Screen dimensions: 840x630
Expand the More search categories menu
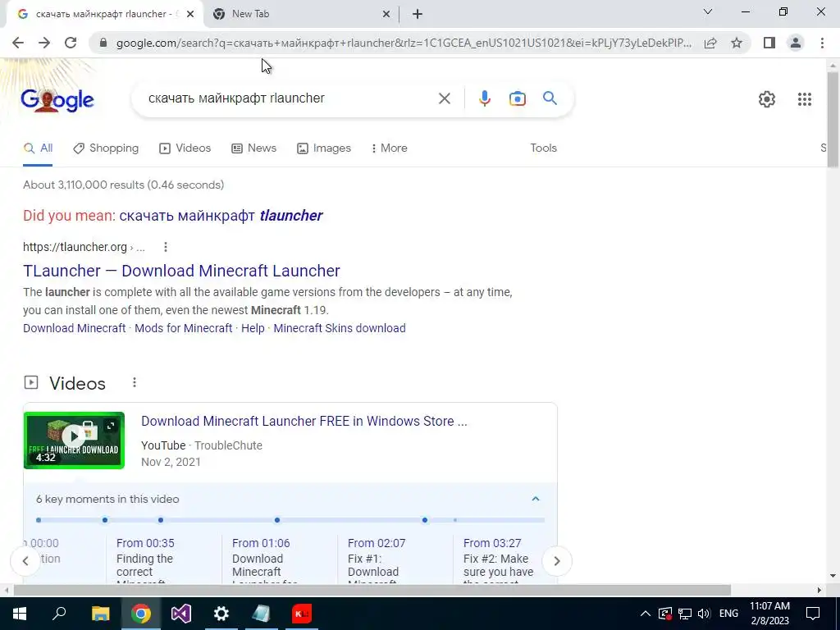(x=390, y=148)
